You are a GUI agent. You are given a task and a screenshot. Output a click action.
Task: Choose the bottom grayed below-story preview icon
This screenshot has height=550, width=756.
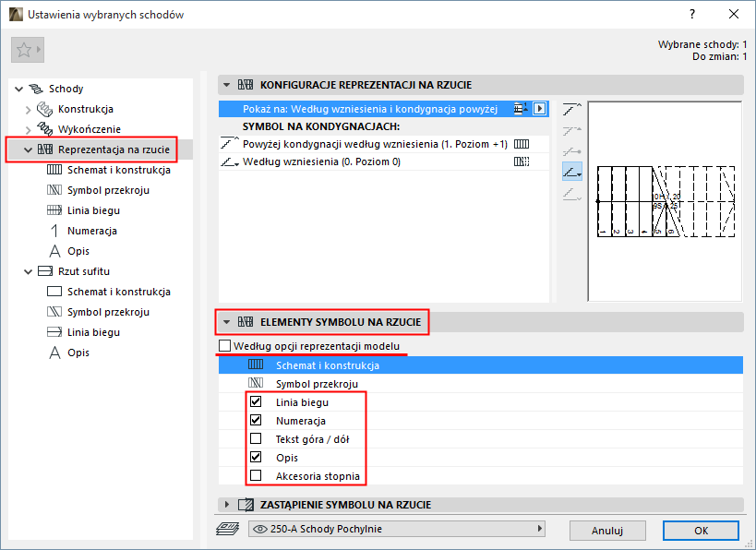pyautogui.click(x=571, y=194)
